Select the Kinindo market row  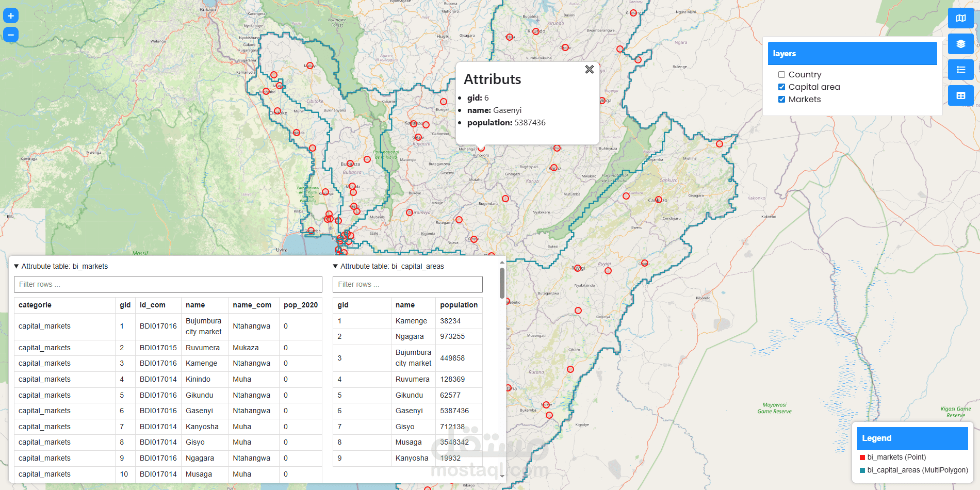[168, 379]
